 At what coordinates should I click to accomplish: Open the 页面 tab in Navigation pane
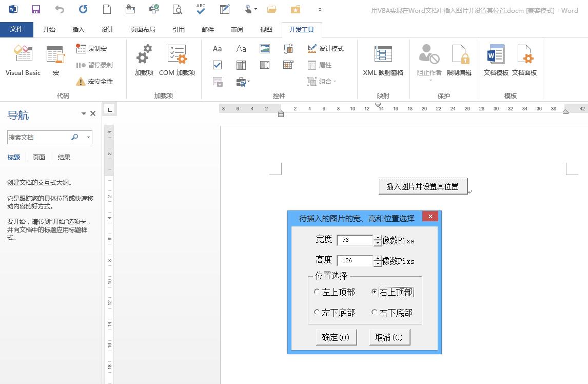pos(38,157)
